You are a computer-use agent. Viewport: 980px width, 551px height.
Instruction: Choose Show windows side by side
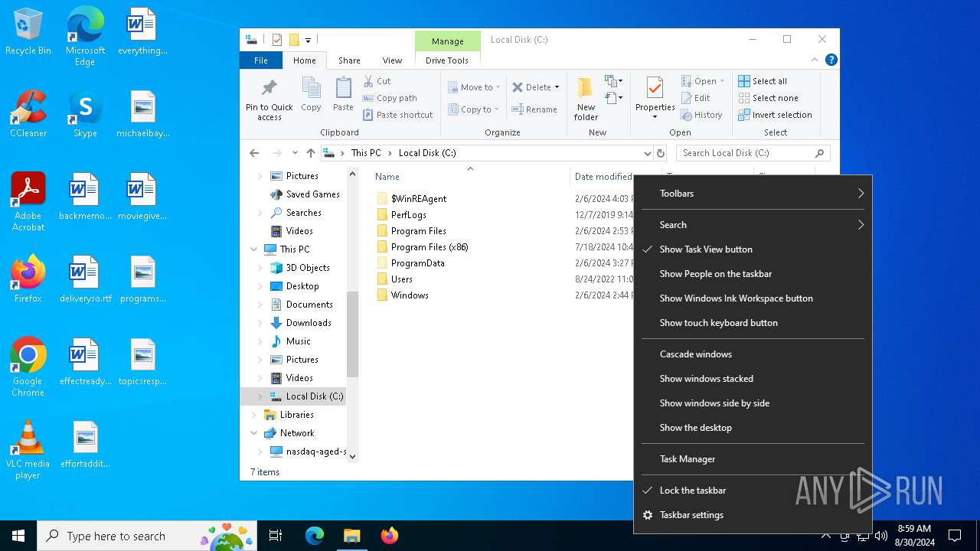point(753,403)
